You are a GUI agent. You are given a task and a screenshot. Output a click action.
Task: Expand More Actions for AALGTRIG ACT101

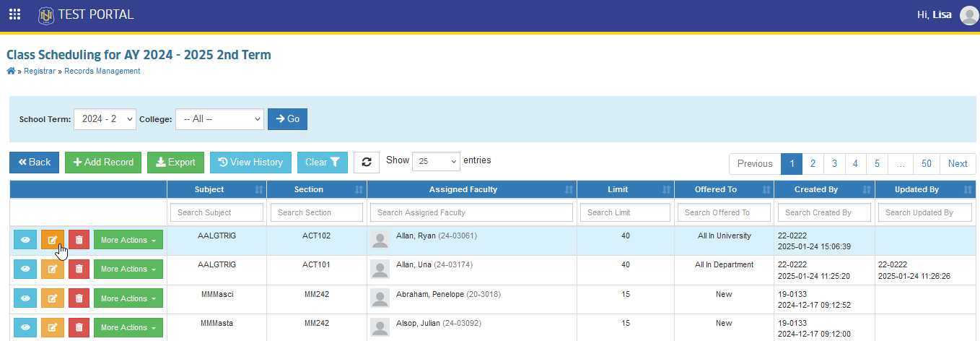(x=128, y=269)
